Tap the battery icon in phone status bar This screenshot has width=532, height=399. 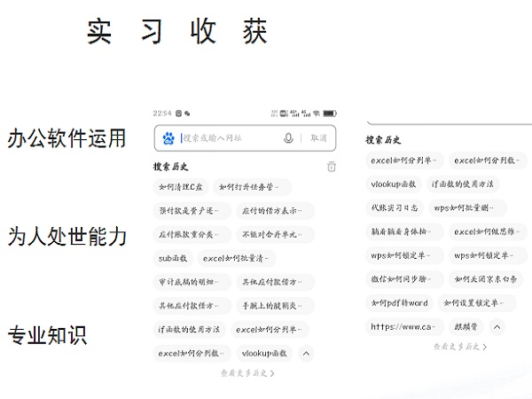click(x=330, y=113)
